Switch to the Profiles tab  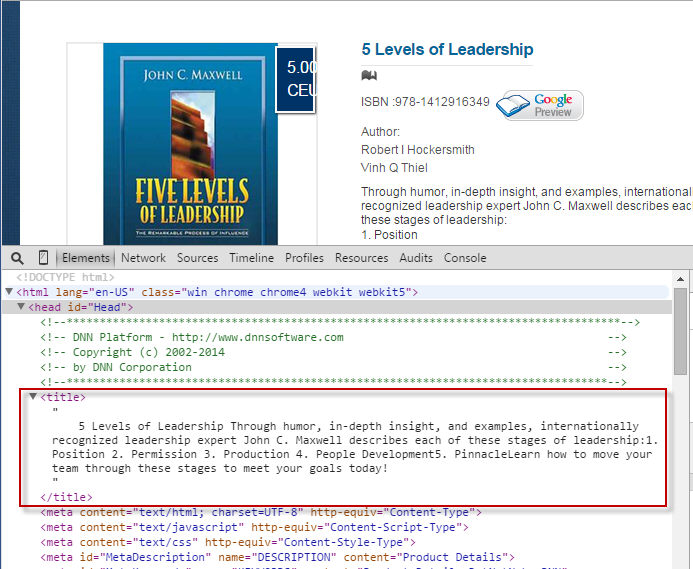304,258
